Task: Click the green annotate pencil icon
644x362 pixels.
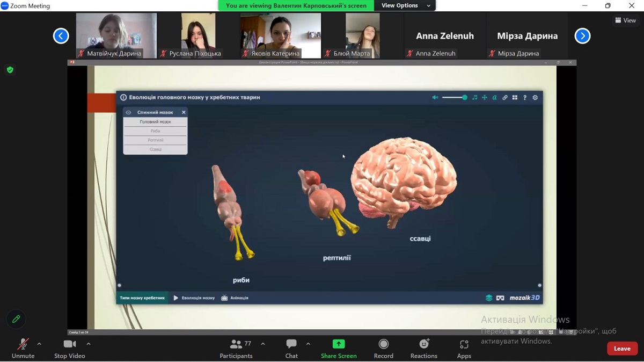Action: pos(16,319)
